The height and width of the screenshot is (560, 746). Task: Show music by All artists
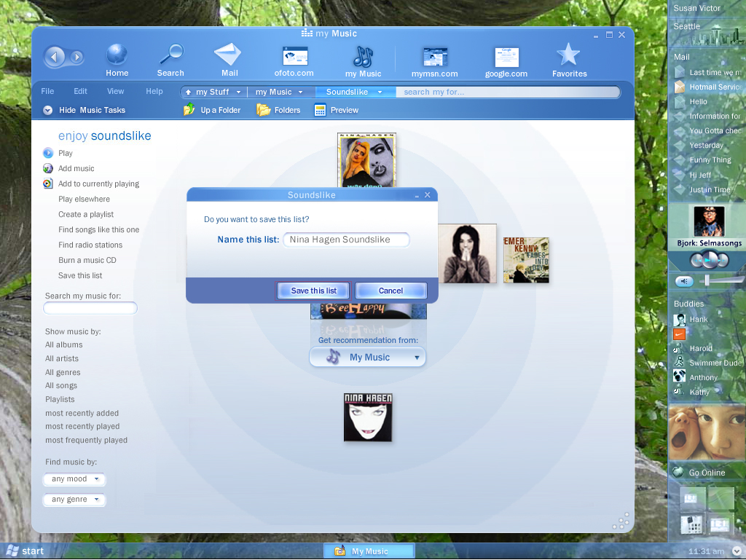coord(62,358)
